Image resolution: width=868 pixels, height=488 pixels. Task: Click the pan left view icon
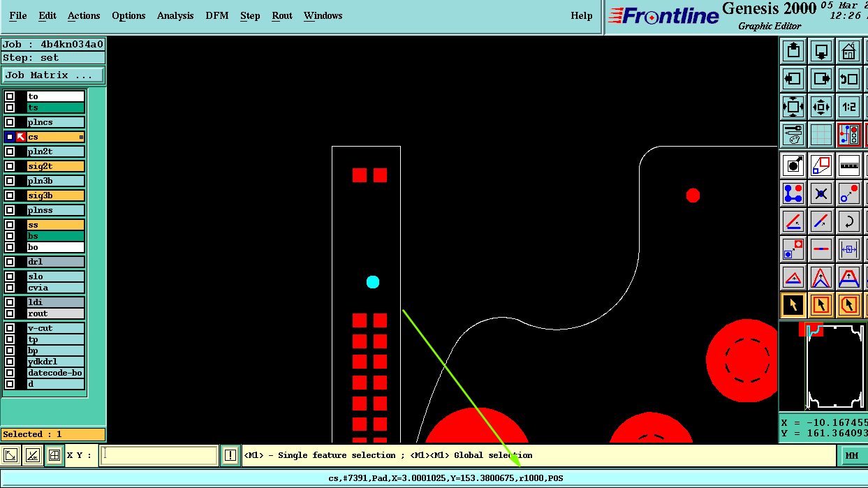click(793, 78)
